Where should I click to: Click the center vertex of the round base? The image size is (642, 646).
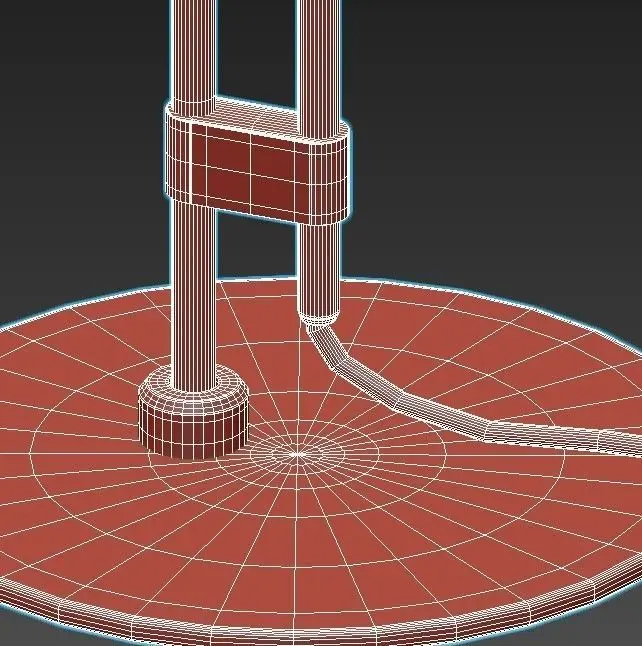(297, 454)
